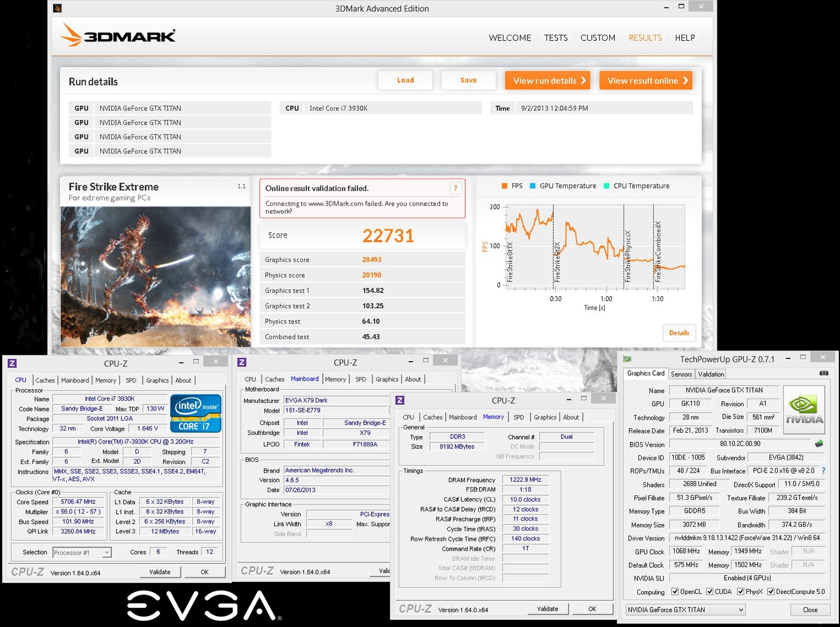This screenshot has height=627, width=840.
Task: Switch to the Sensors tab in GPU-Z
Action: click(x=681, y=374)
